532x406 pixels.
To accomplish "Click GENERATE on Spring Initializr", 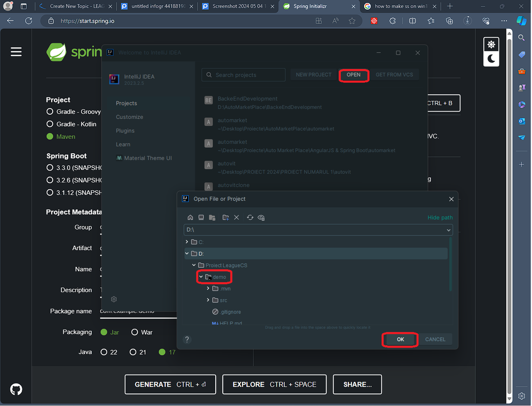I will tap(171, 384).
